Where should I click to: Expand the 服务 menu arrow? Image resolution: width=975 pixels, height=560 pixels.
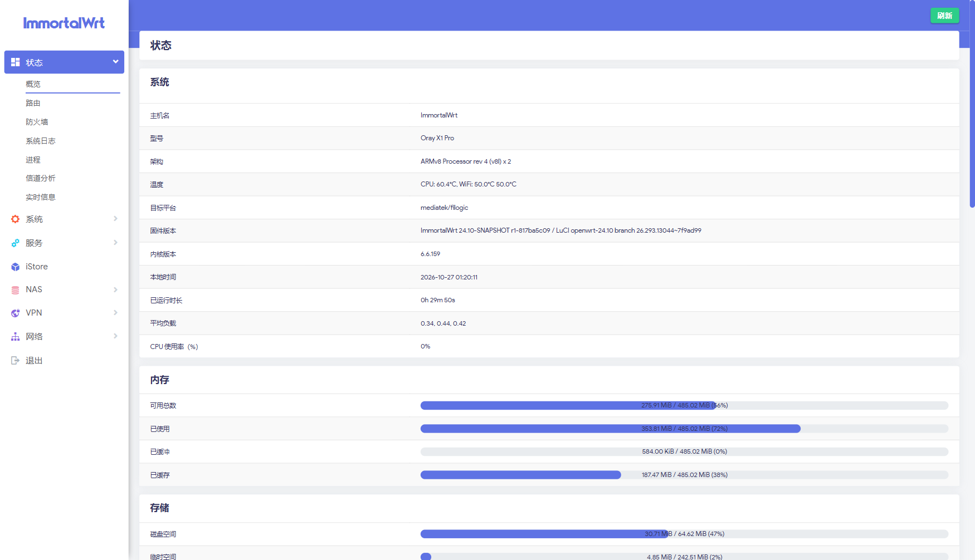click(x=115, y=243)
